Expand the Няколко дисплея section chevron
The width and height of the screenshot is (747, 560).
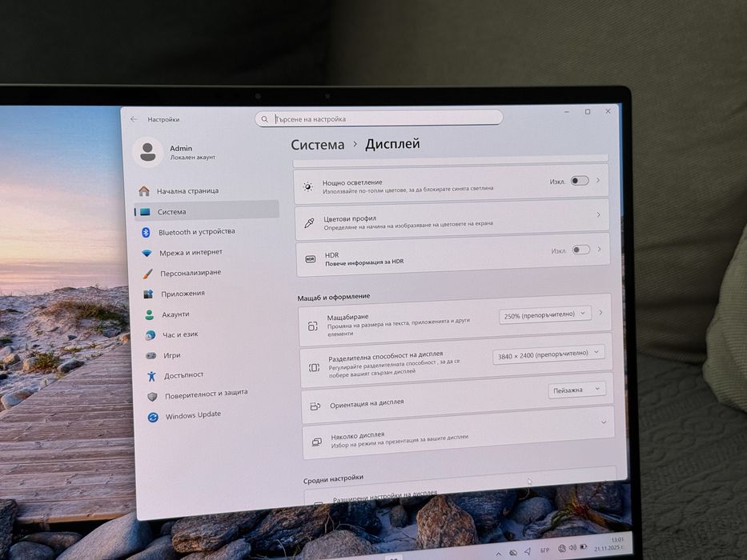(604, 422)
